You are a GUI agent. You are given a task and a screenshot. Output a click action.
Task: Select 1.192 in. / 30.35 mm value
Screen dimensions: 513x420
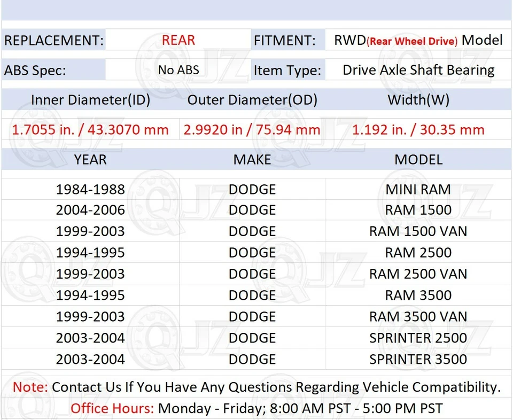418,129
